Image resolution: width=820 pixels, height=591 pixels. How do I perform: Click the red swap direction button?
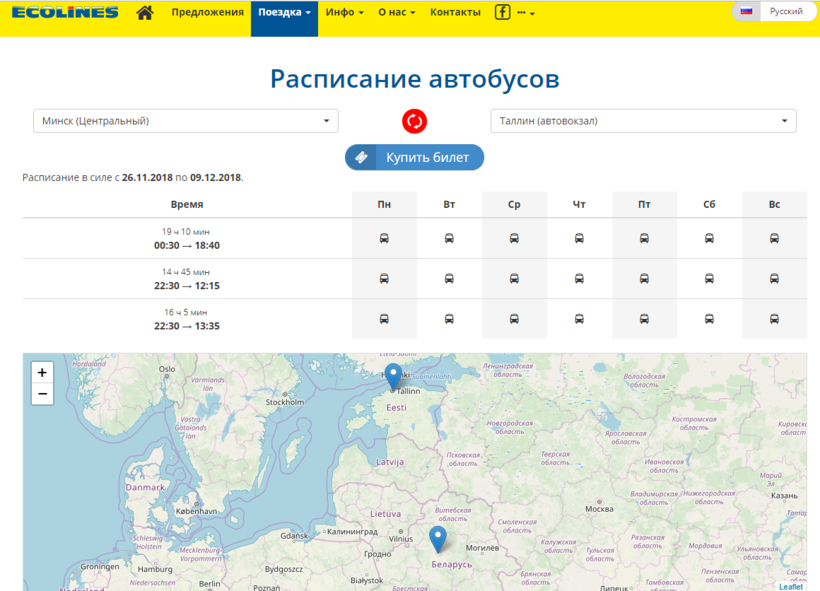(414, 121)
